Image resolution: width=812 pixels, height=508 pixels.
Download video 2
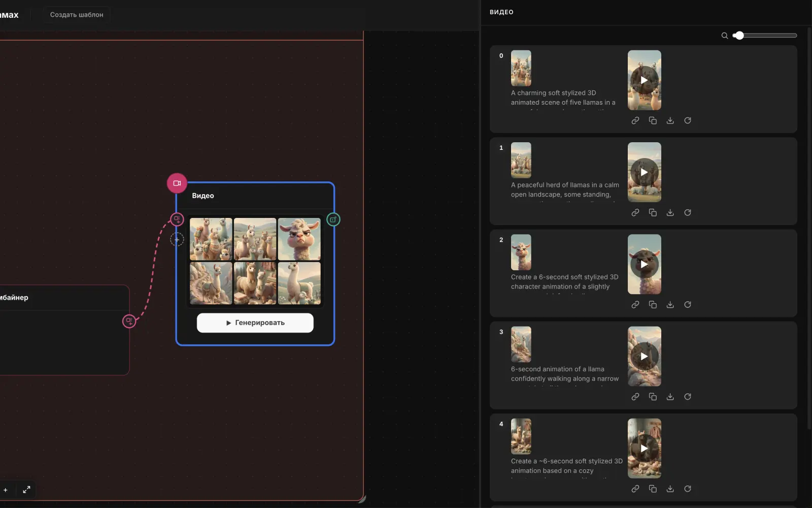[670, 304]
